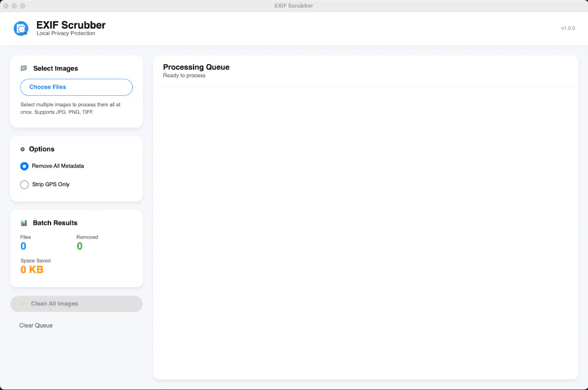Select the Remove All Metadata option
588x390 pixels.
tap(24, 166)
